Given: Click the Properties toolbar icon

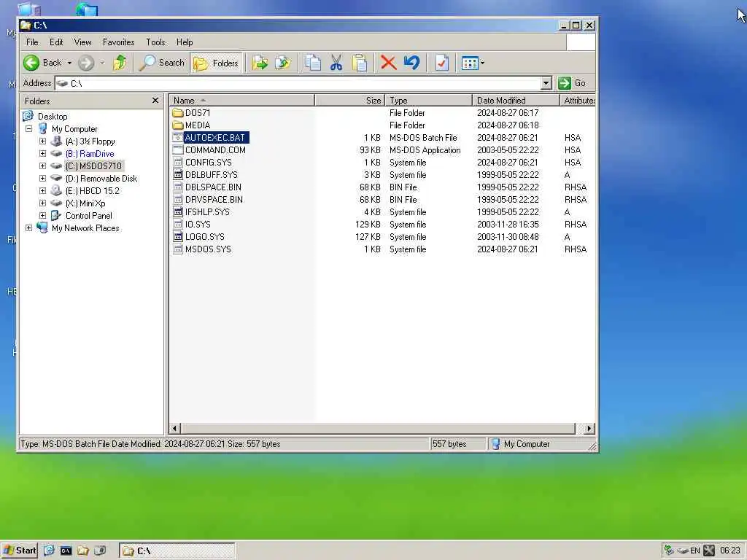Looking at the screenshot, I should coord(442,63).
